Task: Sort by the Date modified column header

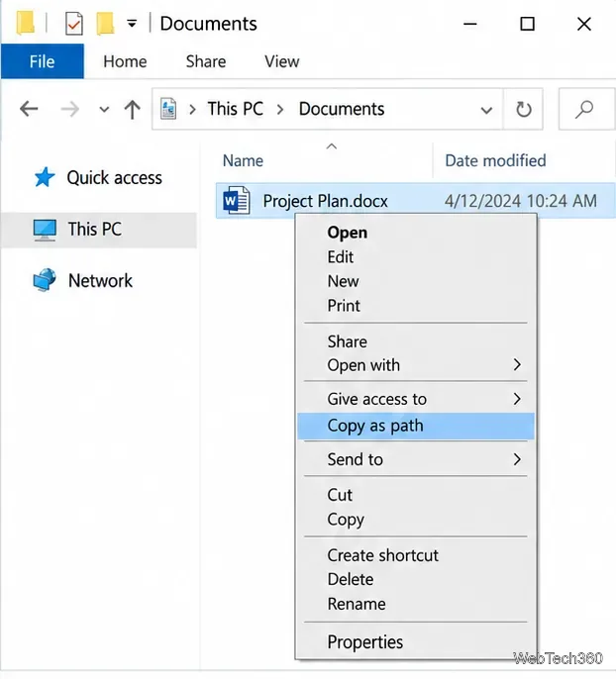Action: tap(495, 160)
